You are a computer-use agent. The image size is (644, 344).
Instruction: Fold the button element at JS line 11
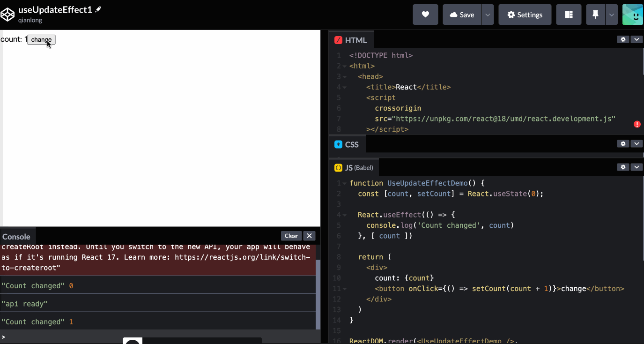345,289
